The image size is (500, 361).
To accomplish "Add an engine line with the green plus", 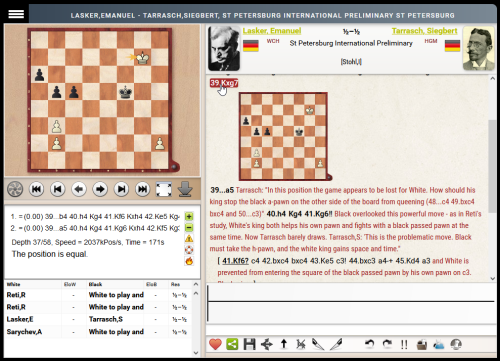I will coord(189,216).
